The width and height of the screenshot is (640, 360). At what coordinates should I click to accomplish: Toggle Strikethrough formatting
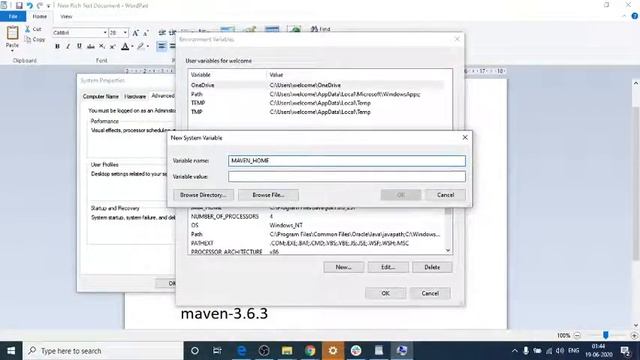(x=91, y=47)
